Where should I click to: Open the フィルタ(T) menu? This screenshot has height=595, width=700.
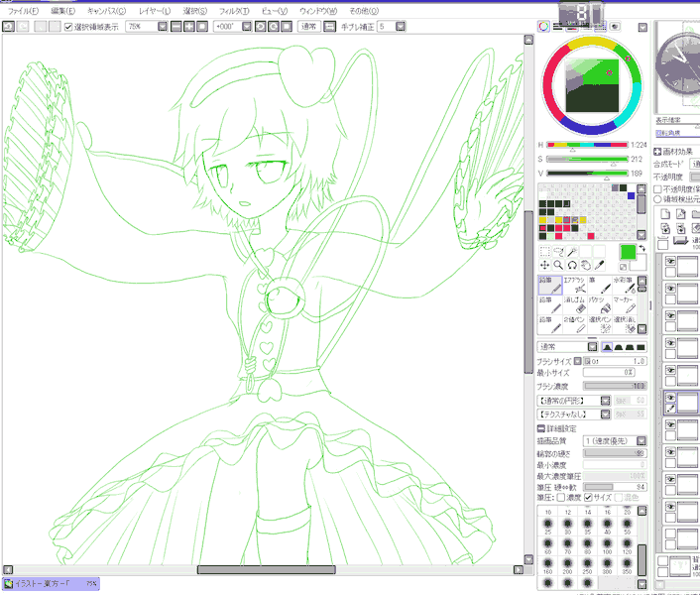234,11
